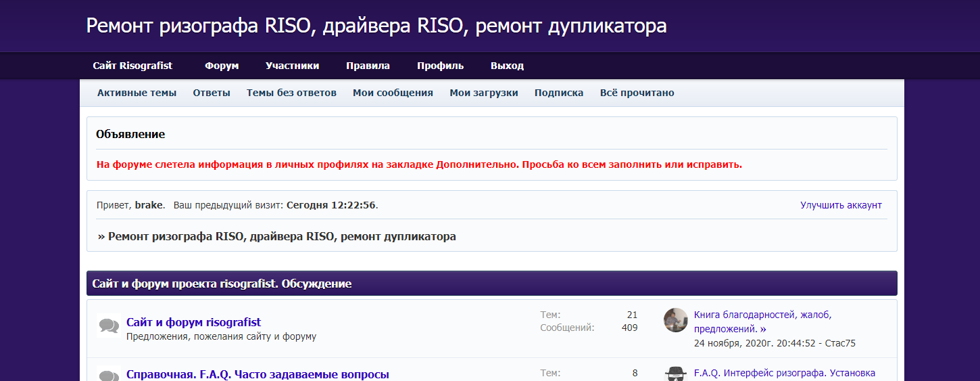Open F.A.Q. Интерфейс ризографа. Установка post
The height and width of the screenshot is (381, 980).
click(785, 373)
